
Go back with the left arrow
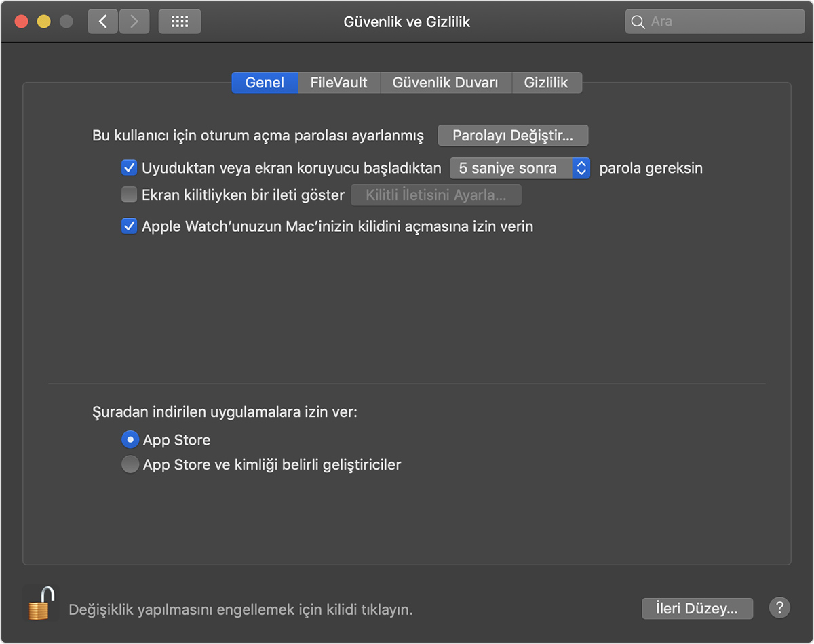[103, 22]
